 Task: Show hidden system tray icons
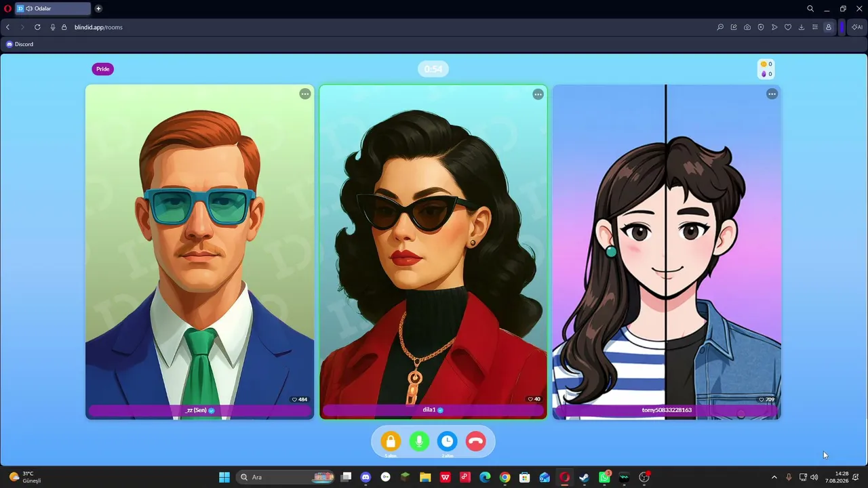[774, 477]
